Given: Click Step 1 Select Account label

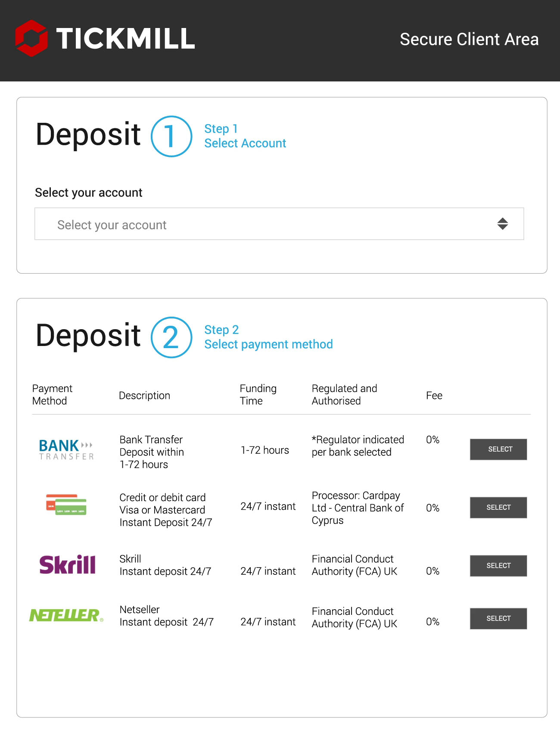Looking at the screenshot, I should (245, 136).
